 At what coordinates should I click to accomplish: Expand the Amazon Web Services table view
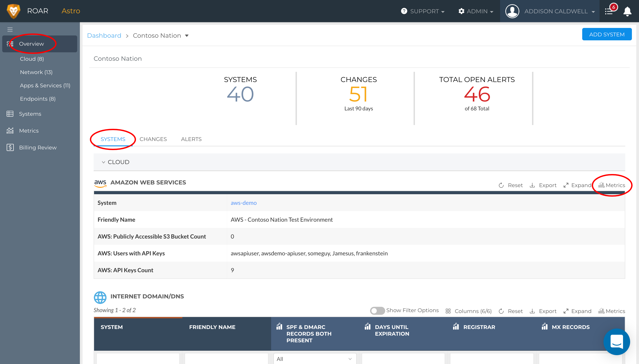(578, 185)
